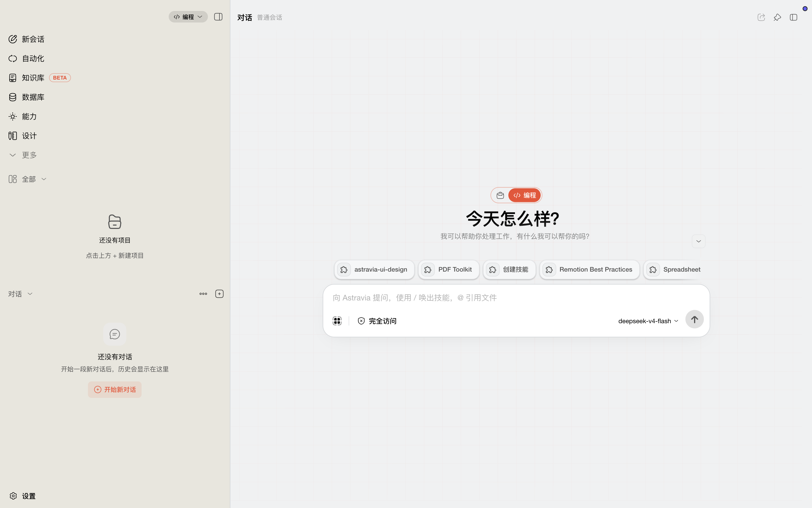Select the 编程 coding mode pill

(525, 195)
